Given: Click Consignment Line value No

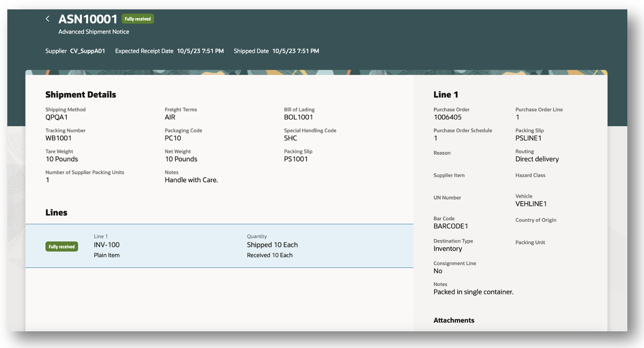Looking at the screenshot, I should pos(438,271).
